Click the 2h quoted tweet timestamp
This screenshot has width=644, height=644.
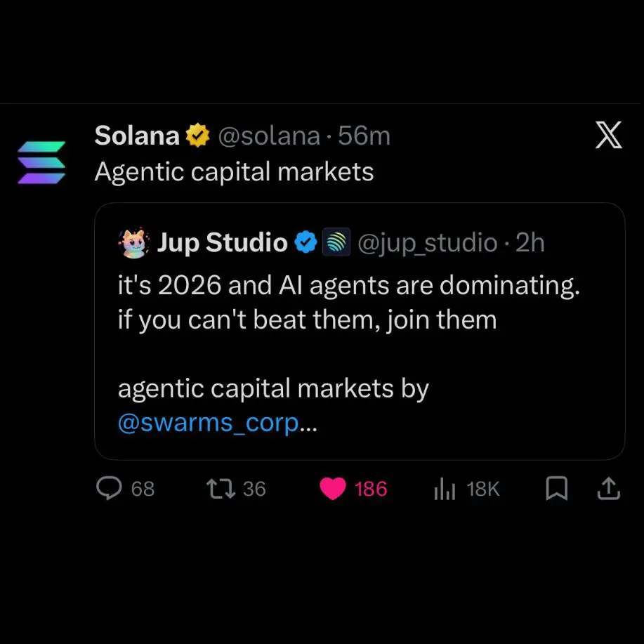coord(530,242)
